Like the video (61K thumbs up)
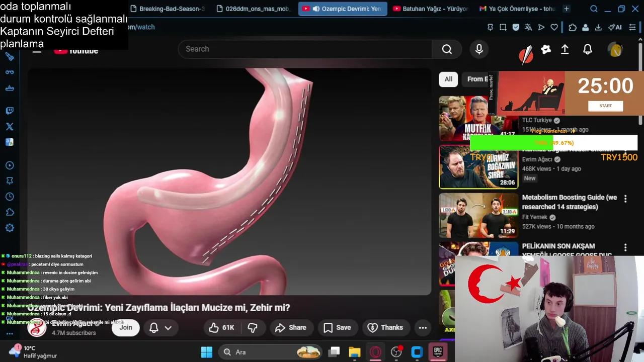 tap(222, 327)
